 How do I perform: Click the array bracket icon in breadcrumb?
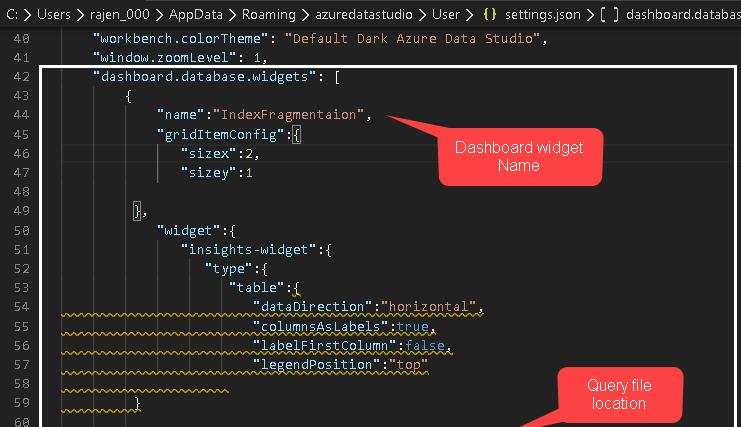click(609, 15)
